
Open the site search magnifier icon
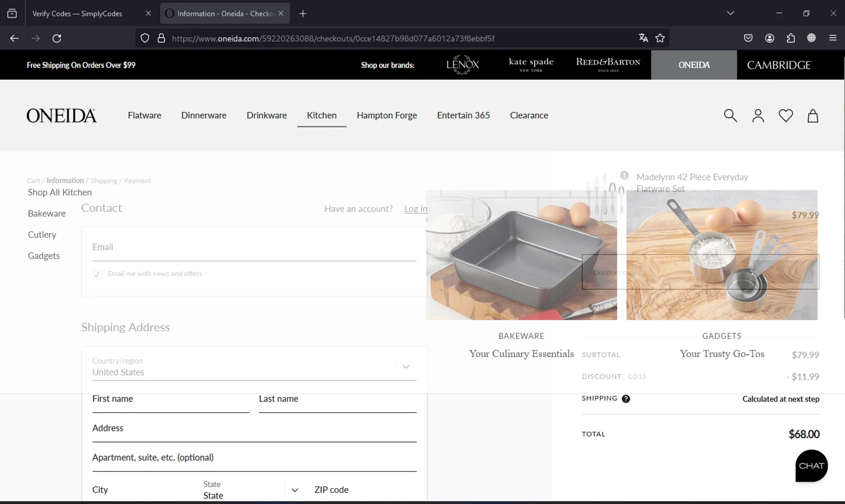point(730,115)
